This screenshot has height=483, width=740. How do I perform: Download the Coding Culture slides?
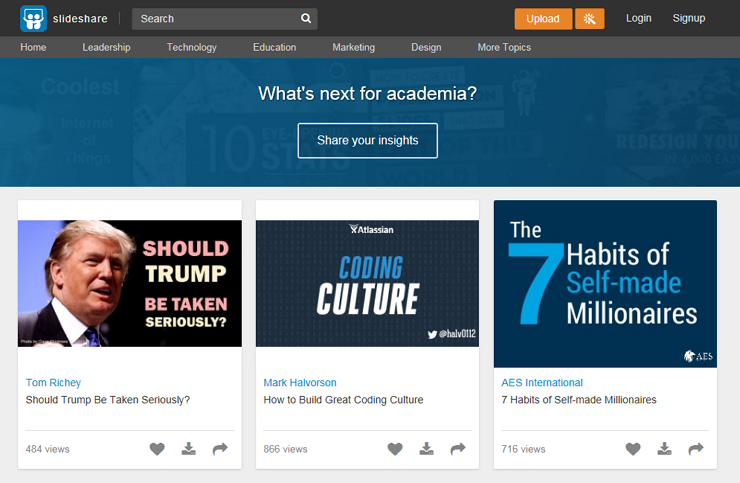(427, 449)
